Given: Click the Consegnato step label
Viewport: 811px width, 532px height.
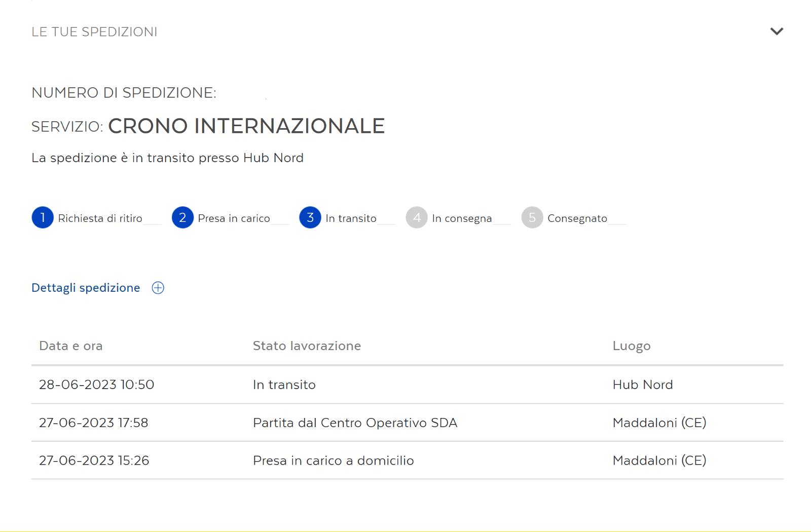Looking at the screenshot, I should pyautogui.click(x=577, y=218).
